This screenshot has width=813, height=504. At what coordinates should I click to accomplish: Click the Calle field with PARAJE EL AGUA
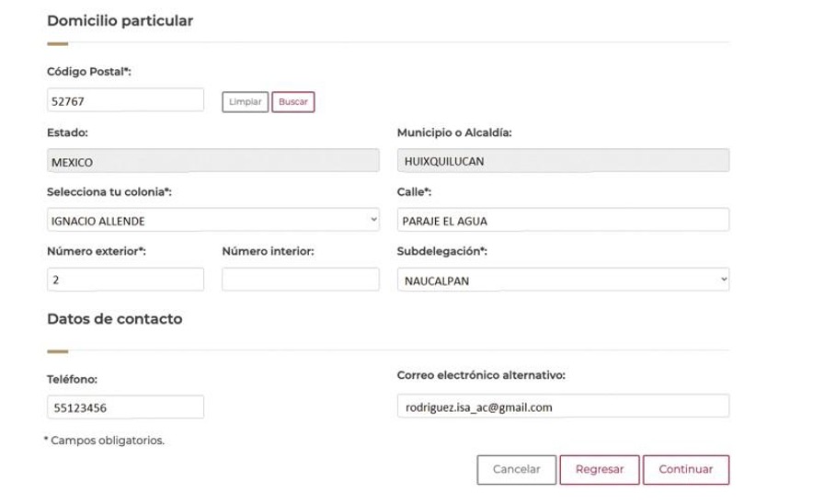coord(563,220)
